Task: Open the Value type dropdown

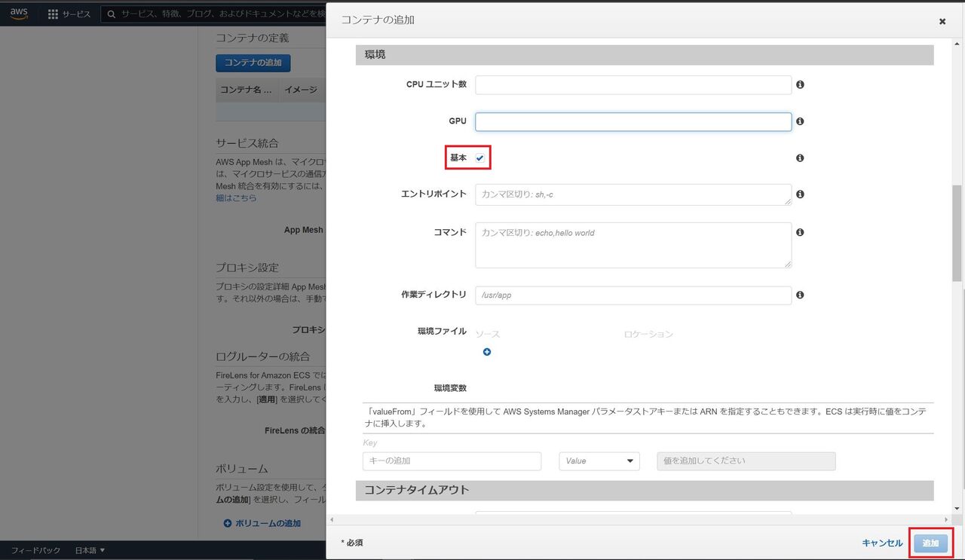Action: pos(599,461)
